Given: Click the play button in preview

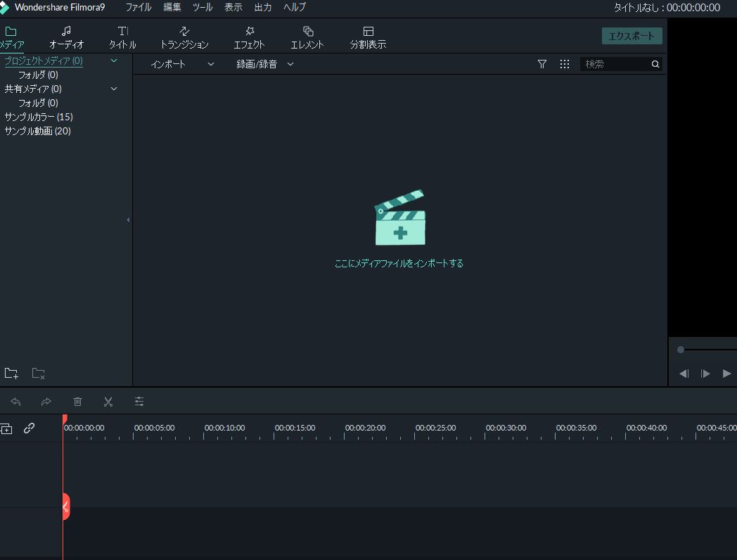Looking at the screenshot, I should click(x=726, y=374).
